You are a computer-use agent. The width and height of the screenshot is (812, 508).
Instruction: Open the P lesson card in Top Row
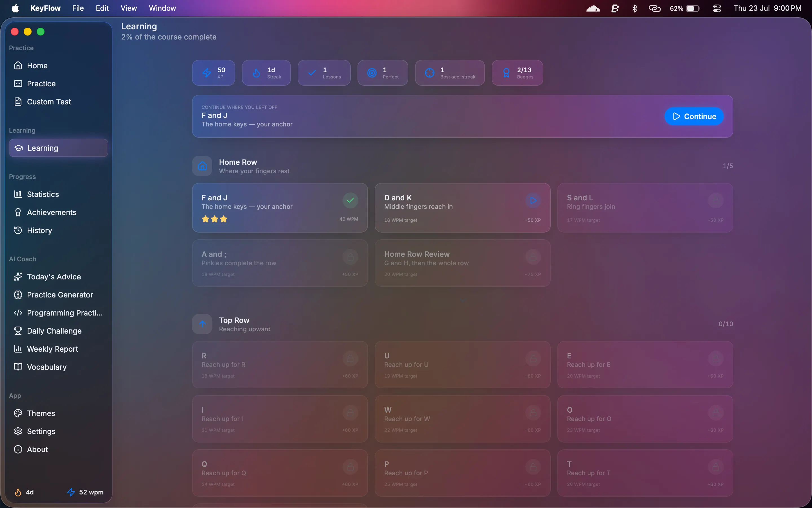pyautogui.click(x=462, y=473)
